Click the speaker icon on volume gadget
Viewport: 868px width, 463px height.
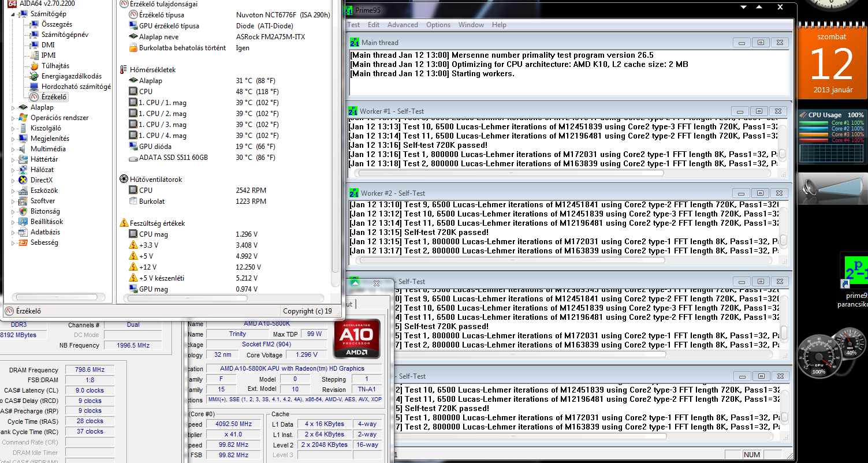(x=809, y=188)
